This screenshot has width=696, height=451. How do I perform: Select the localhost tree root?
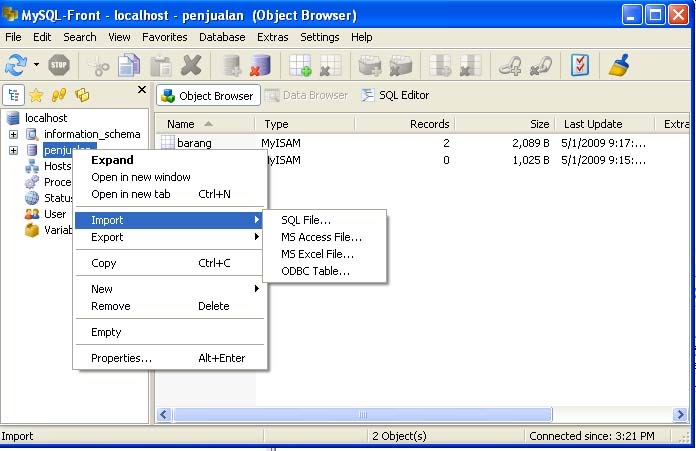pos(46,118)
